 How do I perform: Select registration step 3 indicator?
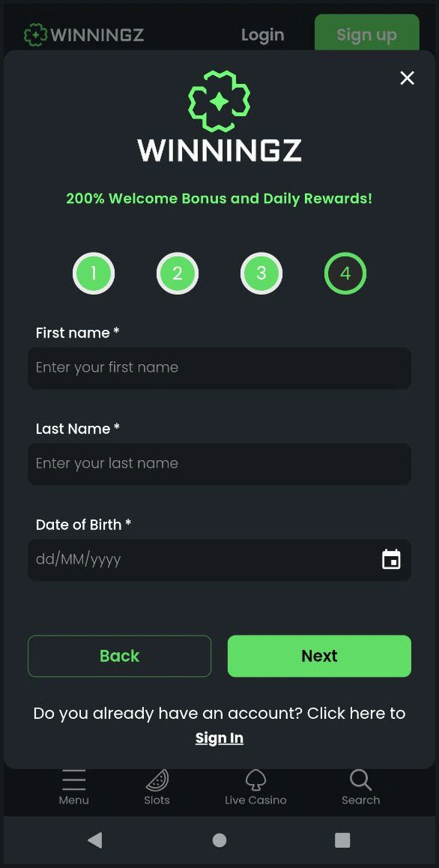click(x=261, y=273)
